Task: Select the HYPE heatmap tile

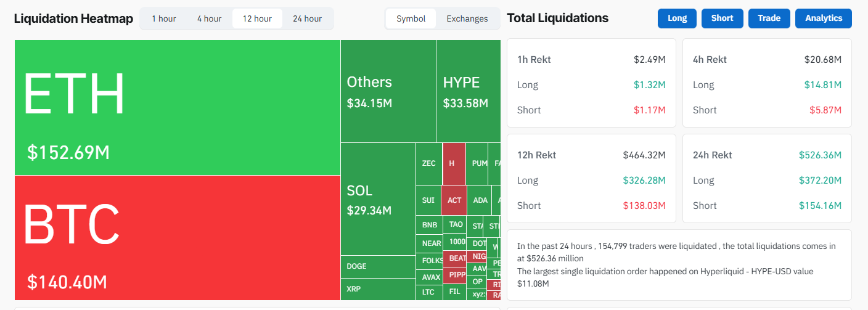Action: click(x=467, y=91)
